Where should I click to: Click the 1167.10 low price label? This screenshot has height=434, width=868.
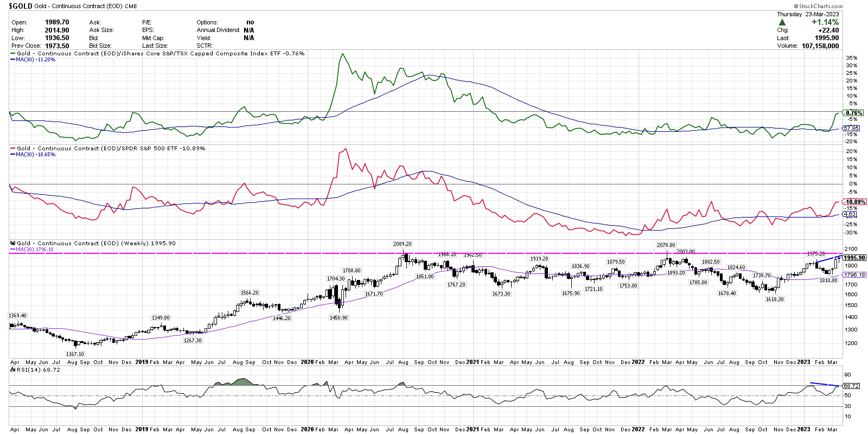pyautogui.click(x=75, y=354)
